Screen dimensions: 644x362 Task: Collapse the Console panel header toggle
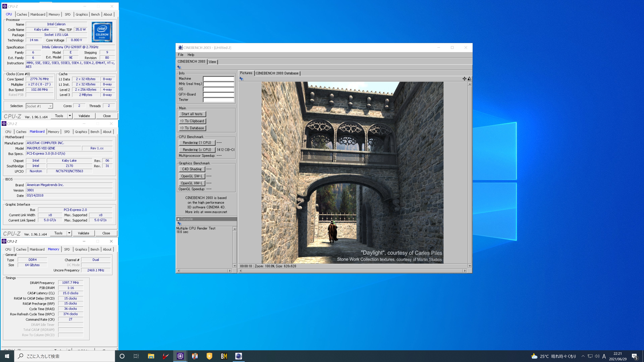178,219
